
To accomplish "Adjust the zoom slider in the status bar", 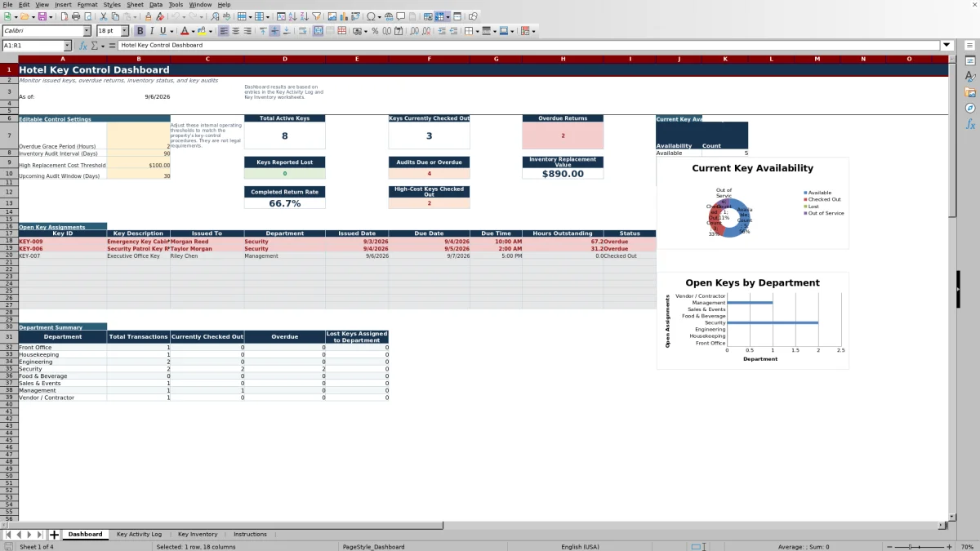I will [921, 547].
